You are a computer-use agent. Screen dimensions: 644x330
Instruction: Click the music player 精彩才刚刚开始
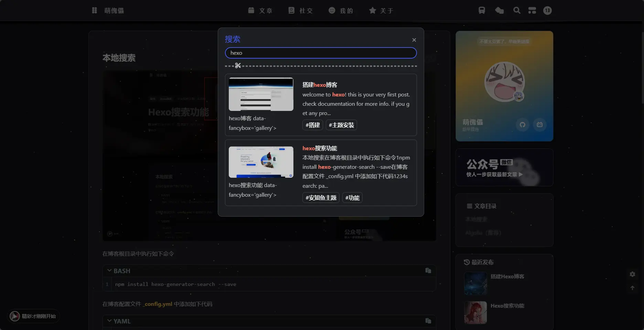pos(33,316)
